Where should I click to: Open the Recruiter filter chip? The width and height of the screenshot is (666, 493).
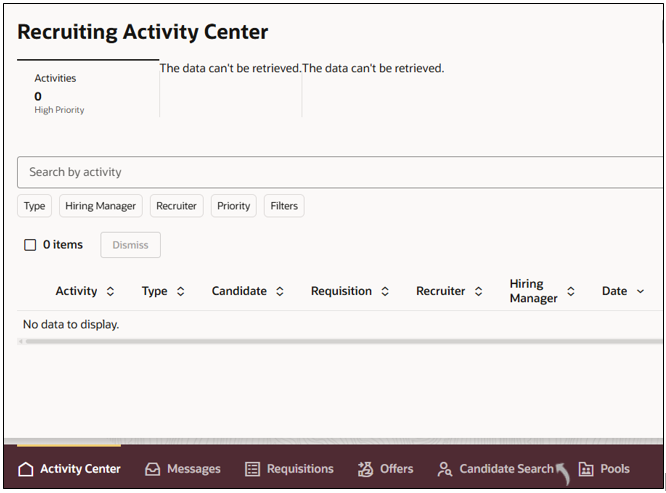pyautogui.click(x=176, y=206)
